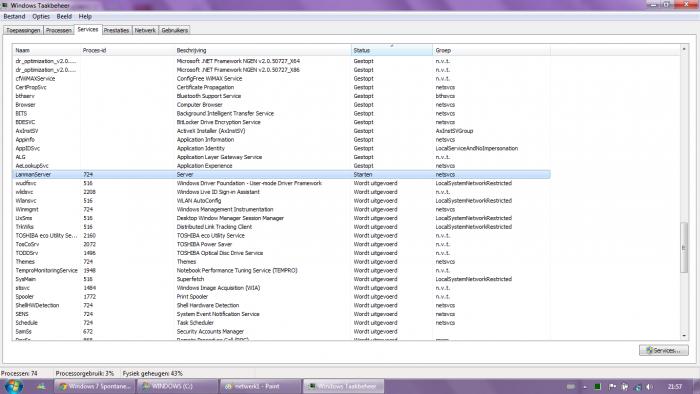700x394 pixels.
Task: Sort by Groep column header
Action: pyautogui.click(x=492, y=50)
